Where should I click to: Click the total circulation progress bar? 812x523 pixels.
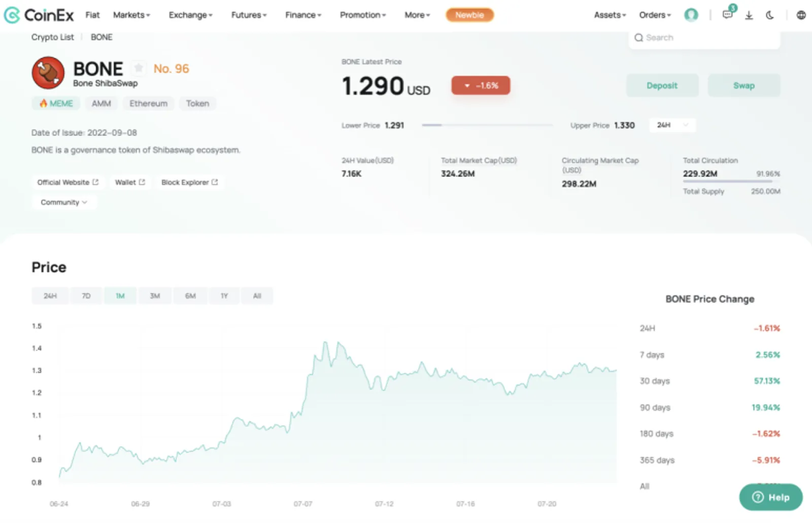(731, 181)
